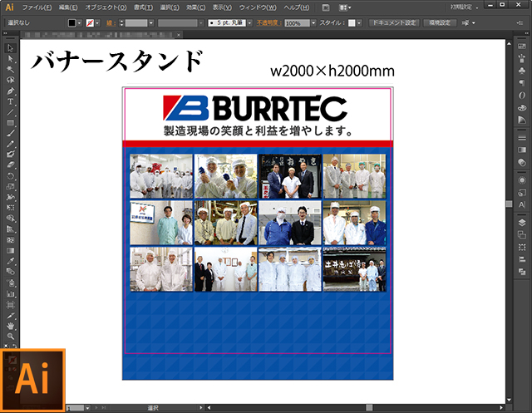
Task: Open the 編集(E) menu
Action: pos(68,7)
